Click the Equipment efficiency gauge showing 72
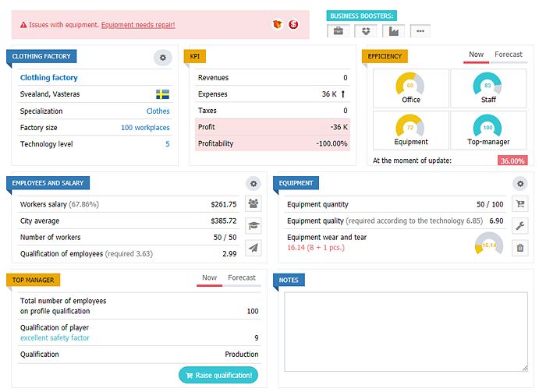Image resolution: width=546 pixels, height=392 pixels. [411, 129]
